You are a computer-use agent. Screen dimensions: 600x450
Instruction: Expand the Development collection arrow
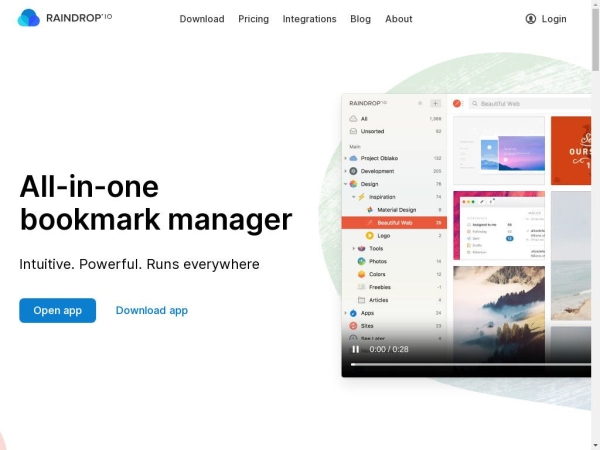point(345,171)
